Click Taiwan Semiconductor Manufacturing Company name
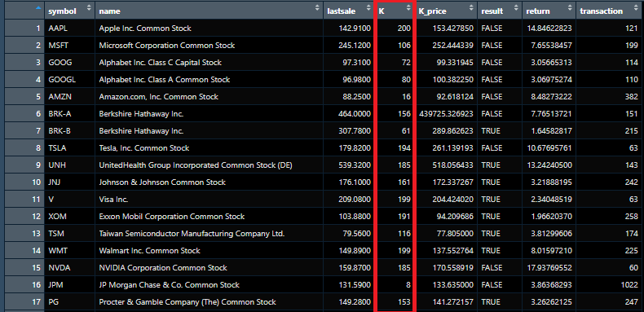Viewport: 644px width, 312px height. [x=192, y=234]
